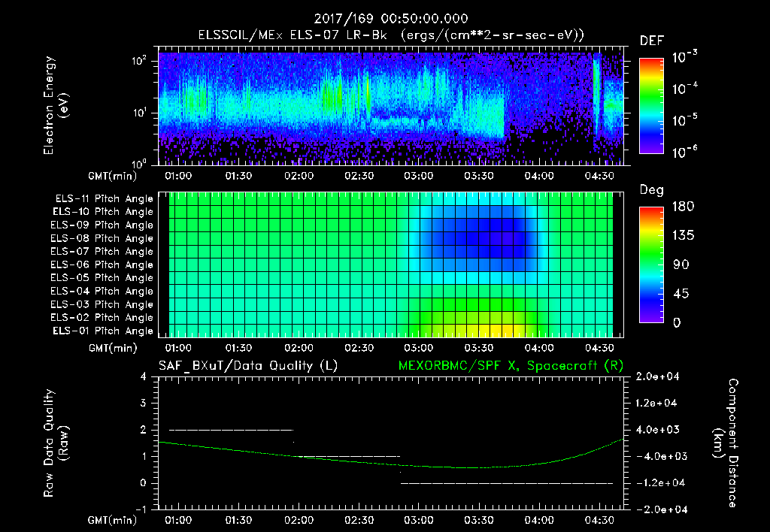Select the ELS-02 Pitch Angle row label
This screenshot has width=770, height=532.
click(x=102, y=318)
